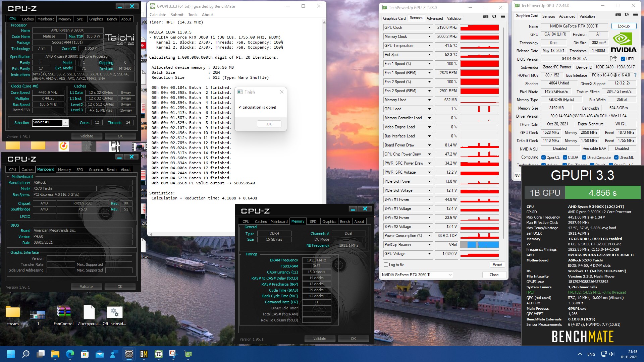The image size is (644, 362).
Task: Expand GPU Clock sensor dropdown
Action: (x=429, y=27)
